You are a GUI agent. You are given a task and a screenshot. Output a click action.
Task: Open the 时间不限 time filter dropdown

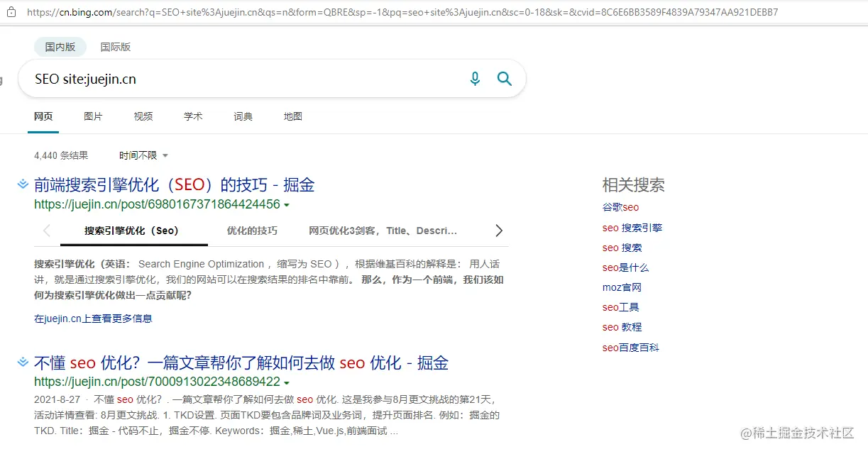144,155
